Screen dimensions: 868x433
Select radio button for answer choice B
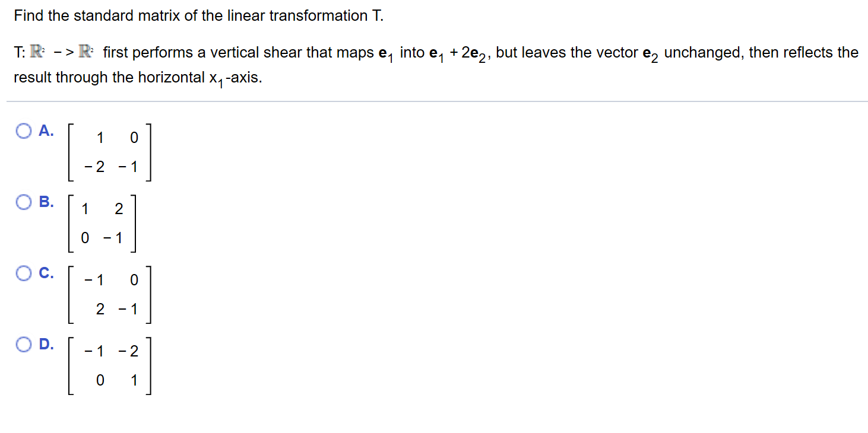point(24,202)
